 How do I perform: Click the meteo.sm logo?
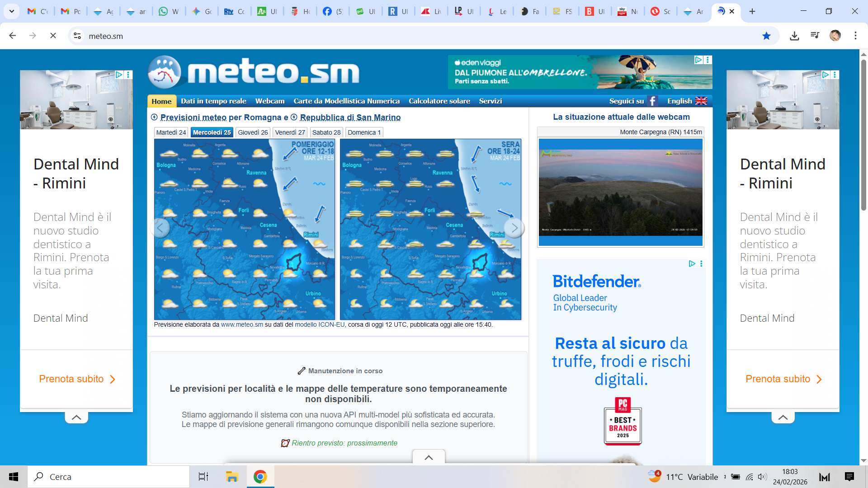[x=254, y=72]
